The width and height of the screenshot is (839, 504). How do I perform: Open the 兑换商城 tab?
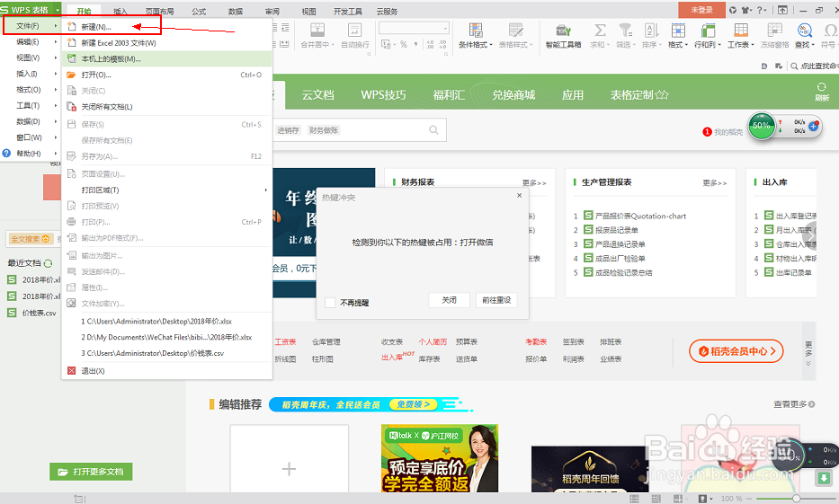[x=513, y=95]
